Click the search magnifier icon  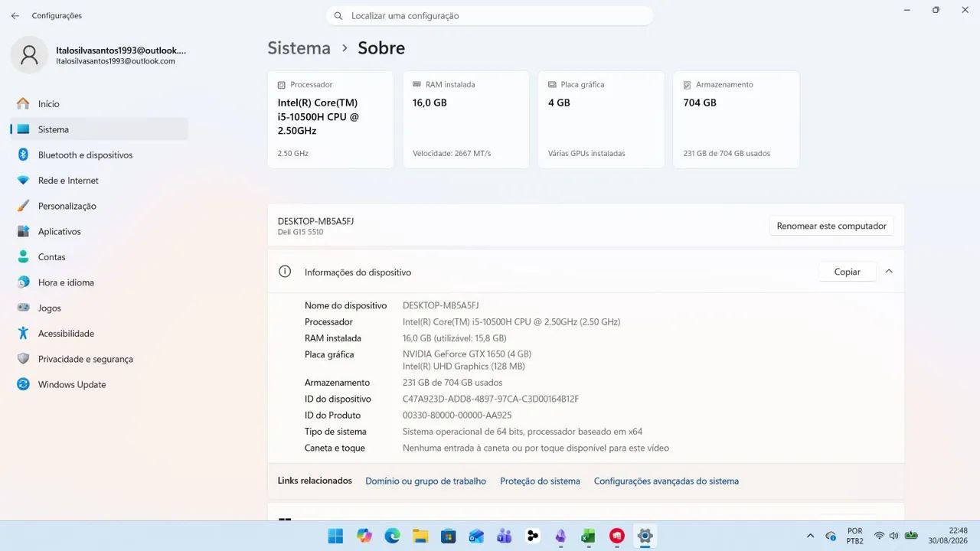(x=338, y=15)
